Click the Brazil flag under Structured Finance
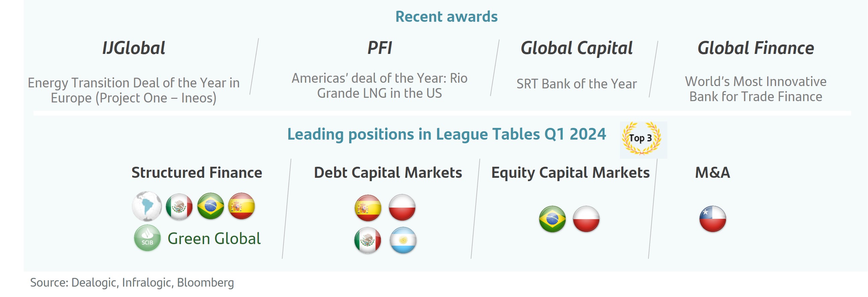This screenshot has width=868, height=297. click(211, 206)
